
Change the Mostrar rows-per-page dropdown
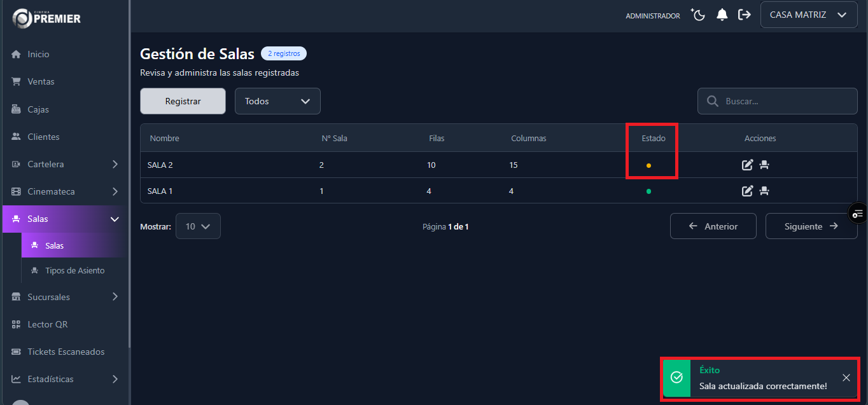[x=198, y=226]
